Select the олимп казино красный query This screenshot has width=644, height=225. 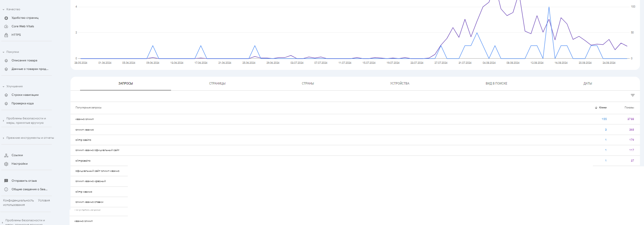tap(91, 181)
